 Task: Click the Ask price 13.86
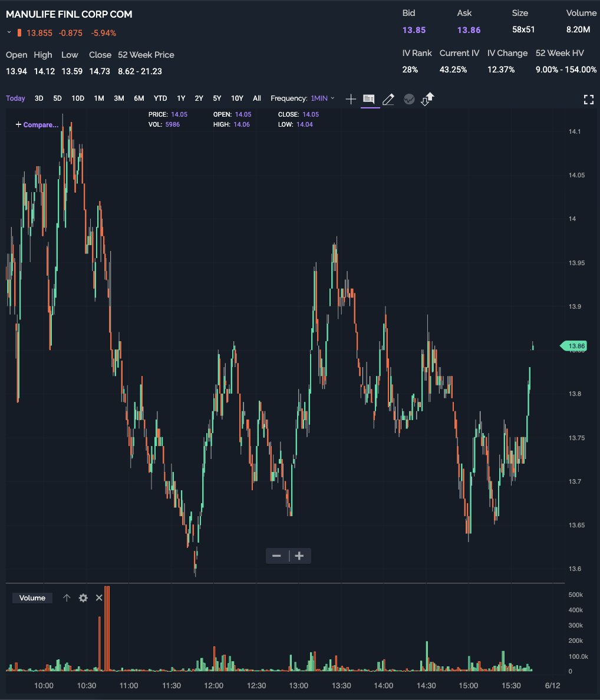click(x=469, y=30)
